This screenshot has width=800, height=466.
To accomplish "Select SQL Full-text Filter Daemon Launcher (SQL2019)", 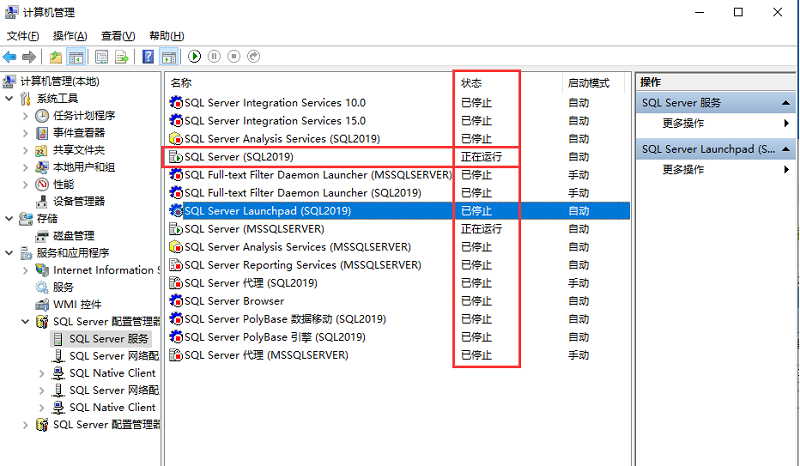I will pos(398,193).
